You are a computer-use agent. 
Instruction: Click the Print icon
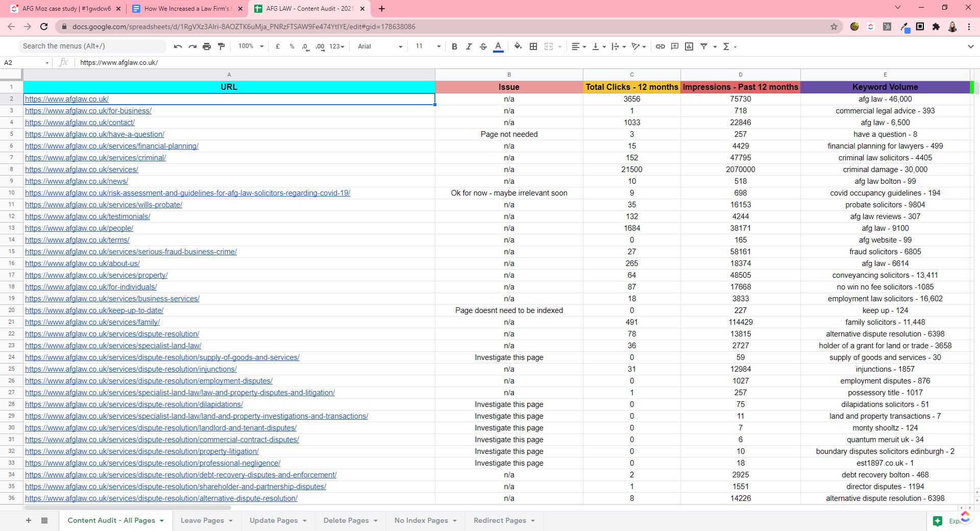(207, 46)
